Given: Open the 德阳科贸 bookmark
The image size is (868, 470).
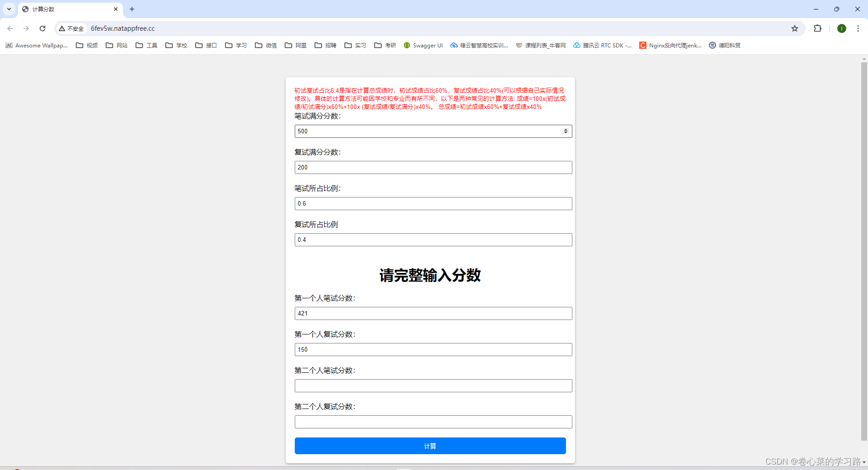Looking at the screenshot, I should point(725,45).
